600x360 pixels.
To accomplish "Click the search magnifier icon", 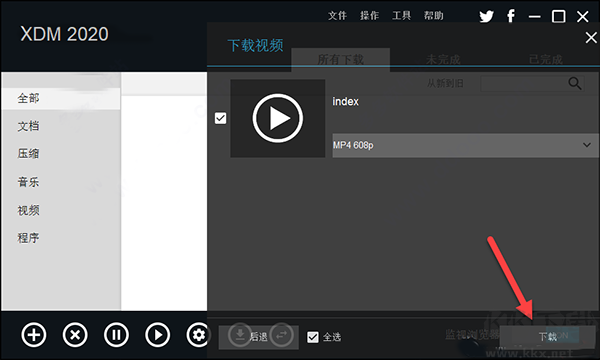I will pyautogui.click(x=575, y=83).
